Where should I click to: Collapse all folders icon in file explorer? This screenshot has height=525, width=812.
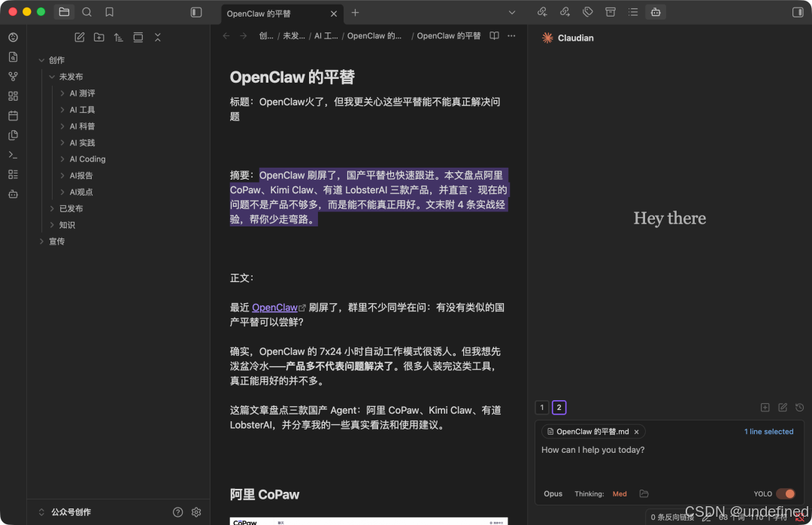(158, 38)
